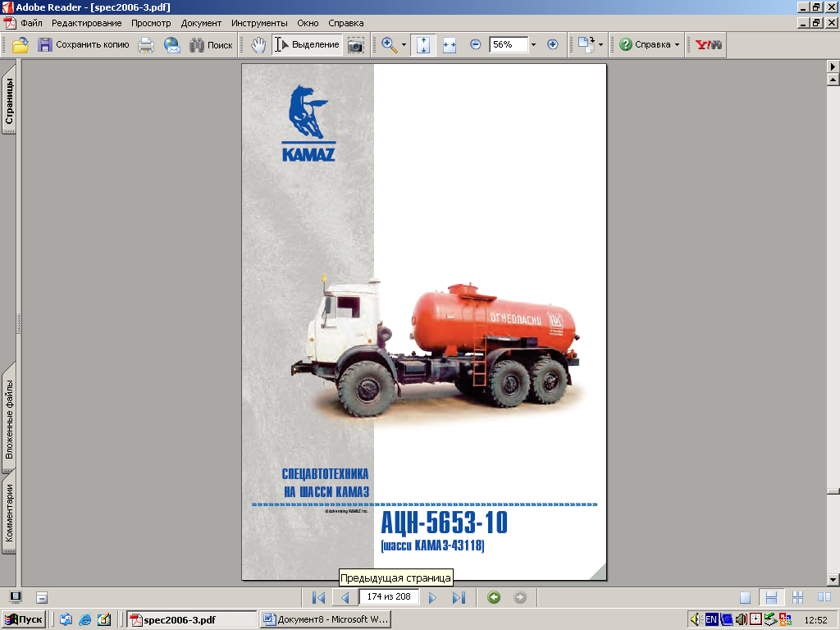Go to the previous page arrow

345,597
